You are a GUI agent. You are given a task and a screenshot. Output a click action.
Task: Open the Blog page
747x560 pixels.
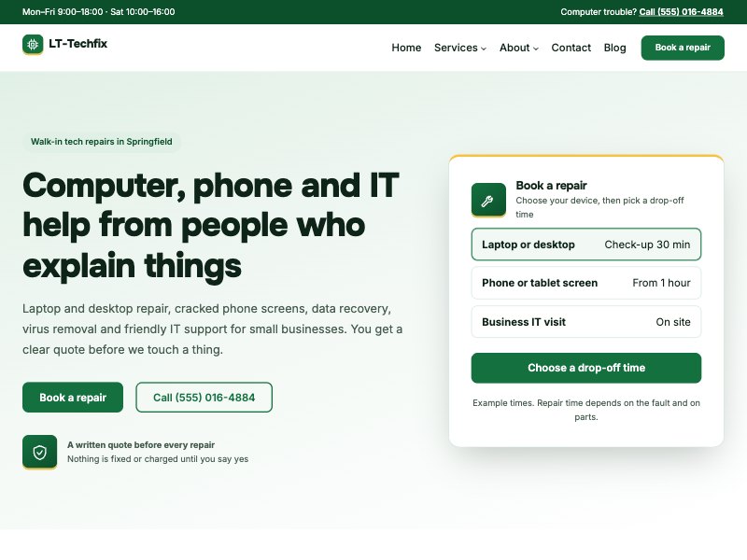(x=614, y=48)
